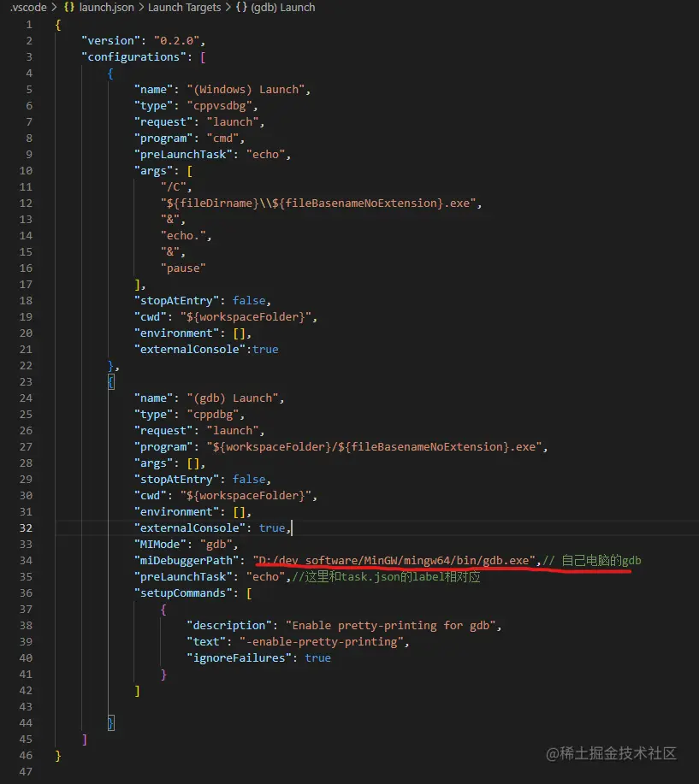
Task: Click line number 10 in the gutter
Action: tap(26, 170)
